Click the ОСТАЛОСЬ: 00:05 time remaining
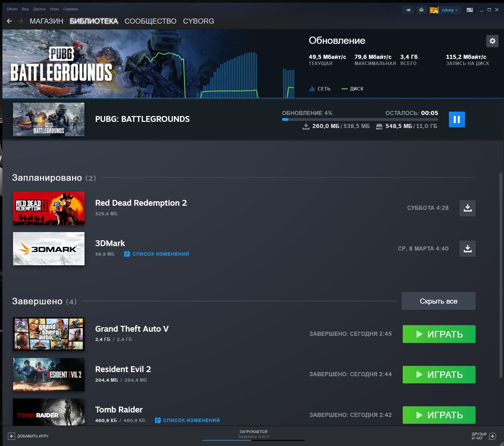Viewport: 504px width, 446px height. (x=412, y=113)
